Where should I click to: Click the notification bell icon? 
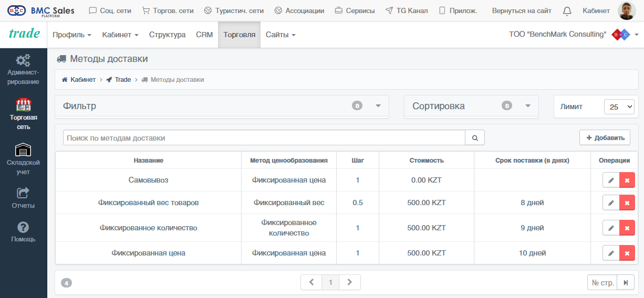click(x=567, y=11)
